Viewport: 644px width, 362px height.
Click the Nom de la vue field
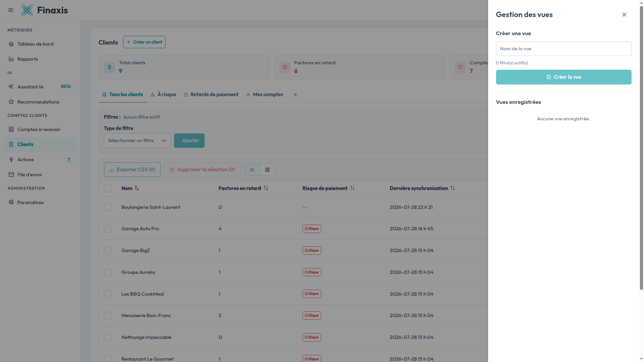tap(563, 49)
